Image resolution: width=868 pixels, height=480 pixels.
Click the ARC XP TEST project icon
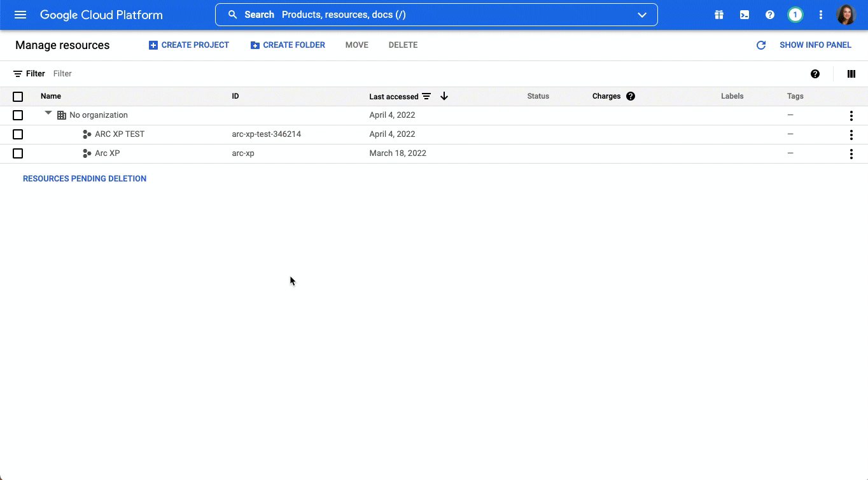pyautogui.click(x=87, y=134)
